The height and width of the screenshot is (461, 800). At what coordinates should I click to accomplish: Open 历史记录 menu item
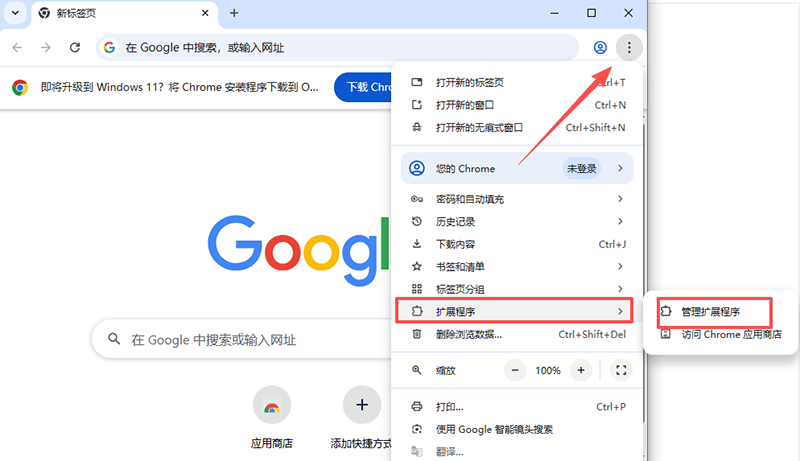(x=517, y=221)
